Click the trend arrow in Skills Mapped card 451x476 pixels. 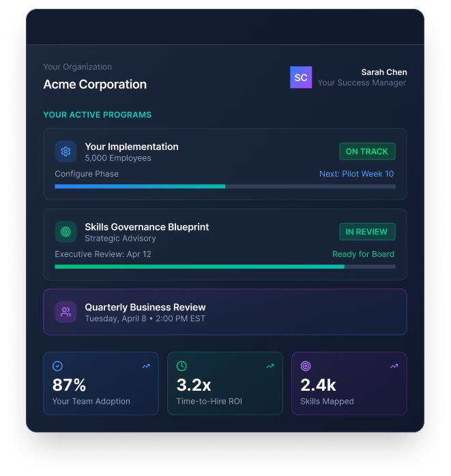click(x=394, y=366)
